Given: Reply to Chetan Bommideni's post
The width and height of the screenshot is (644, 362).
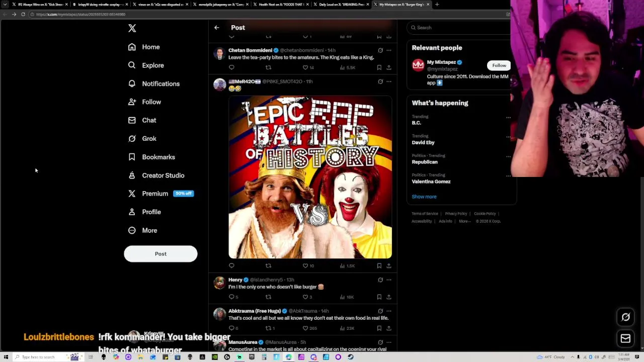Looking at the screenshot, I should coord(231,67).
